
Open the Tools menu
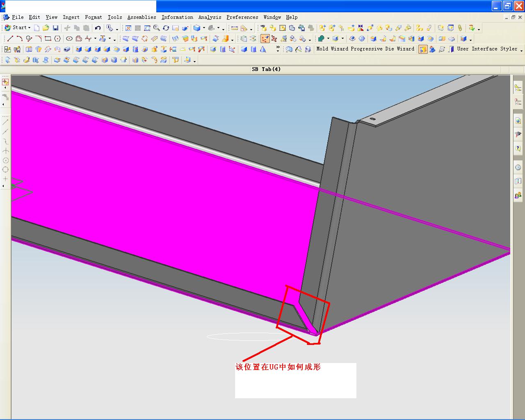[x=115, y=17]
